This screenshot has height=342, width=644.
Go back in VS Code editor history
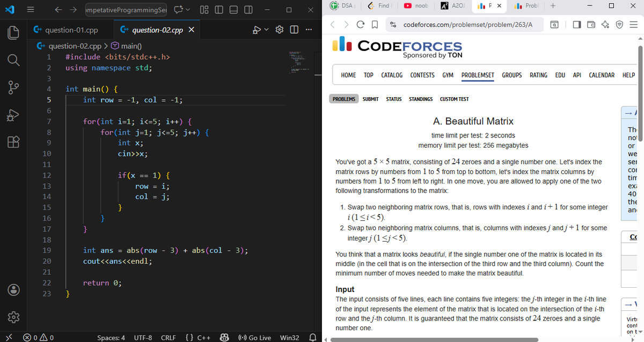coord(57,10)
